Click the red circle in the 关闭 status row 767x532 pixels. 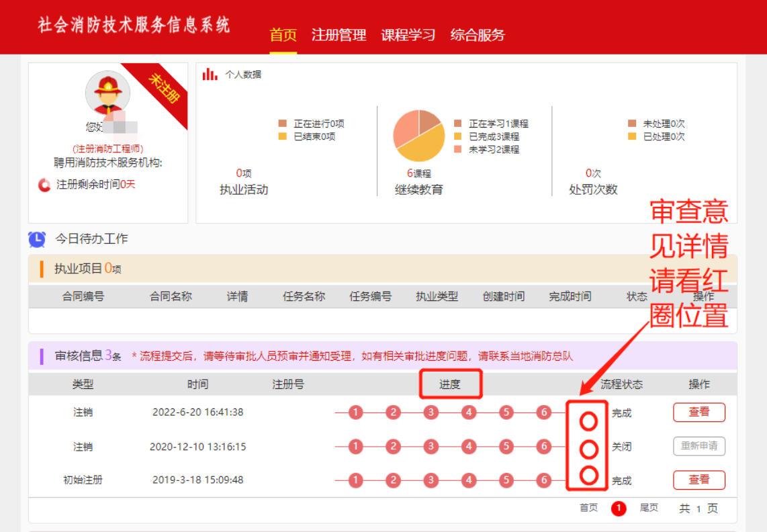coord(588,448)
